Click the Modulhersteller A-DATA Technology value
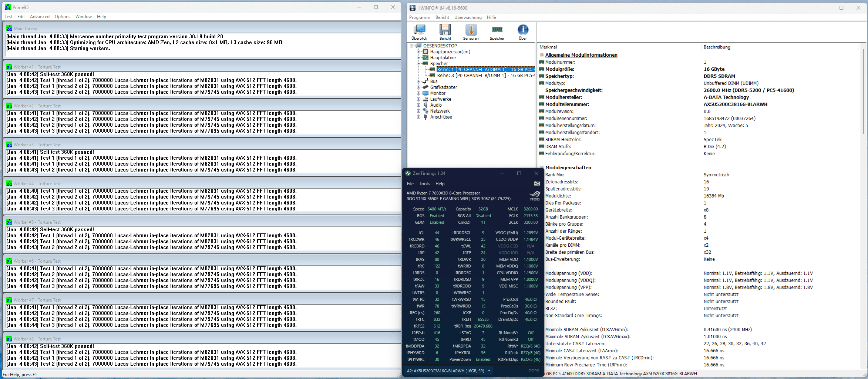Screen dimensions: 868x379 (726, 97)
